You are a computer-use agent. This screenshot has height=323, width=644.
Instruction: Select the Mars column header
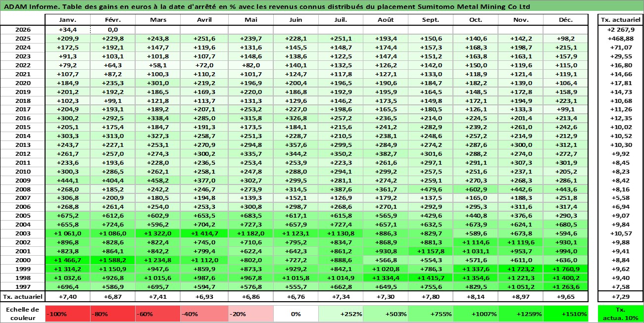[157, 20]
